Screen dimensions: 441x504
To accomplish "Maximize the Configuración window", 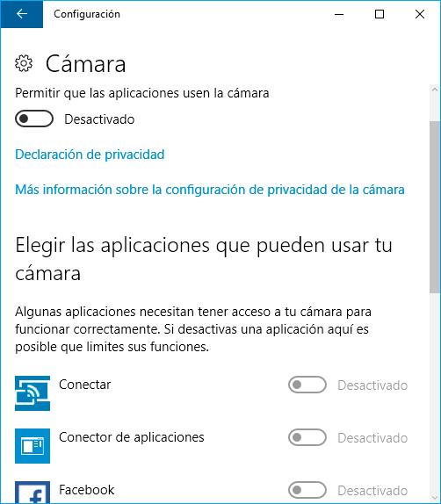I will [x=380, y=14].
